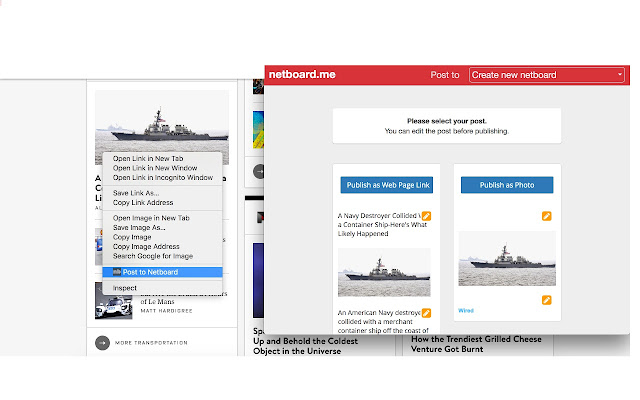The width and height of the screenshot is (640, 400).
Task: Click the 'An American Navy destroyer' description text
Action: (x=383, y=321)
